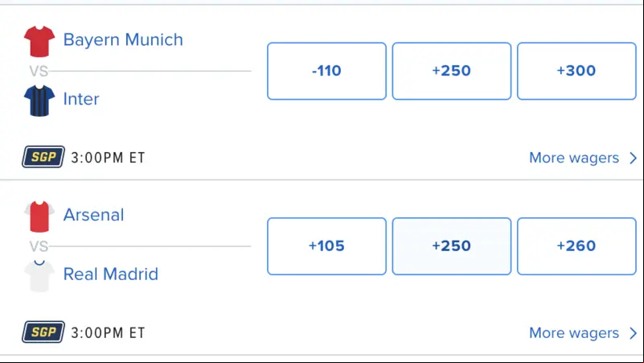Viewport: 644px width, 363px height.
Task: Click the Real Madrid white jersey icon
Action: tap(39, 276)
